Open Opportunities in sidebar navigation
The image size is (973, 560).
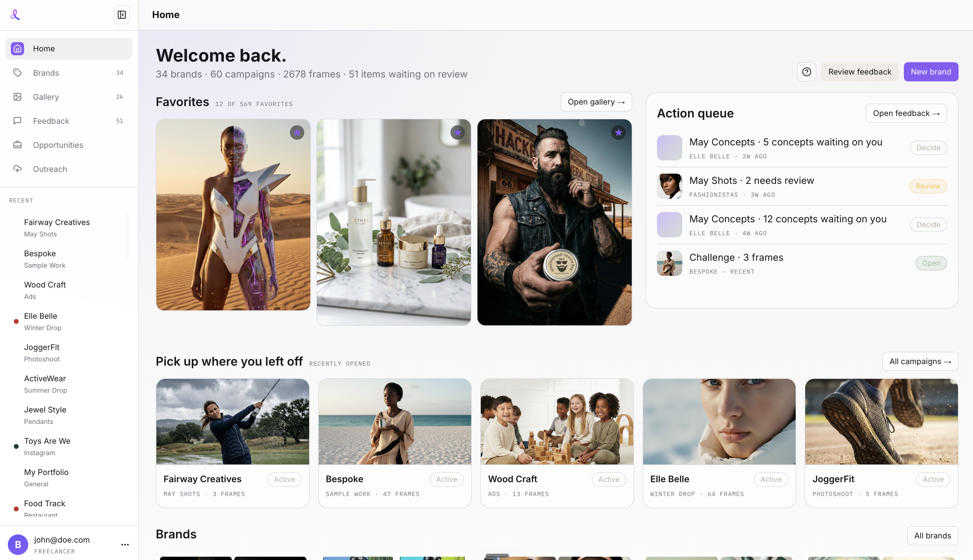pyautogui.click(x=69, y=145)
